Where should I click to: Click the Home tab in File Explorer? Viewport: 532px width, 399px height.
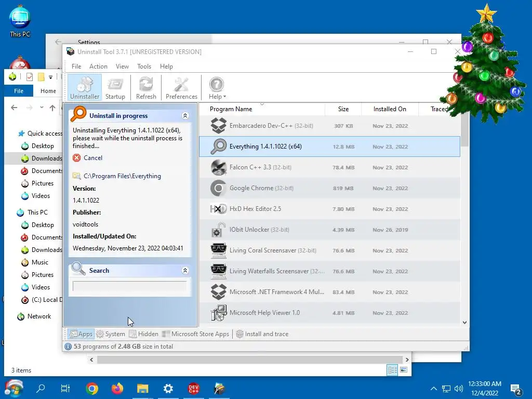tap(48, 91)
